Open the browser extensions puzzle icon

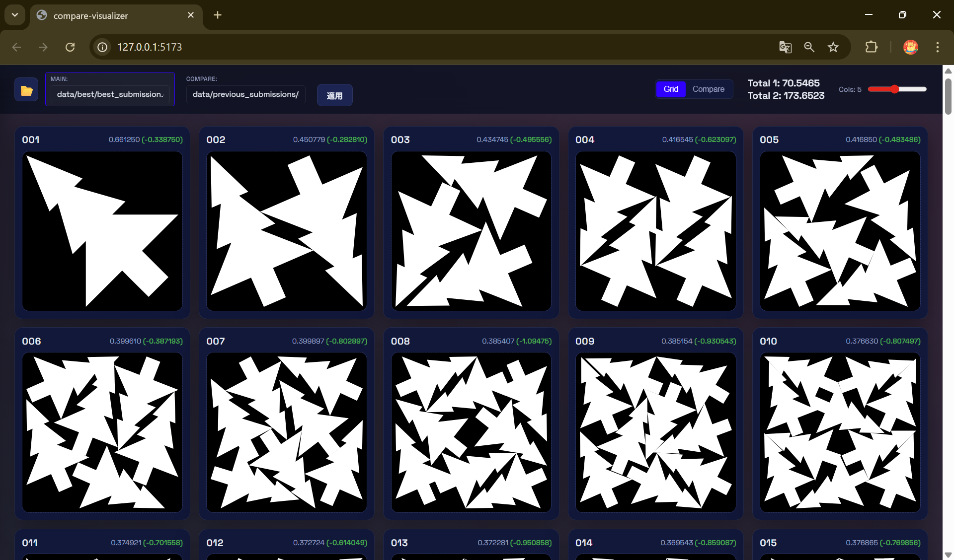(871, 47)
